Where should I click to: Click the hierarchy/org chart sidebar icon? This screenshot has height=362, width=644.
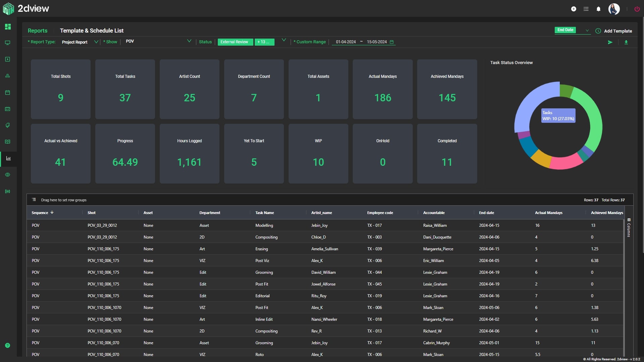click(8, 76)
